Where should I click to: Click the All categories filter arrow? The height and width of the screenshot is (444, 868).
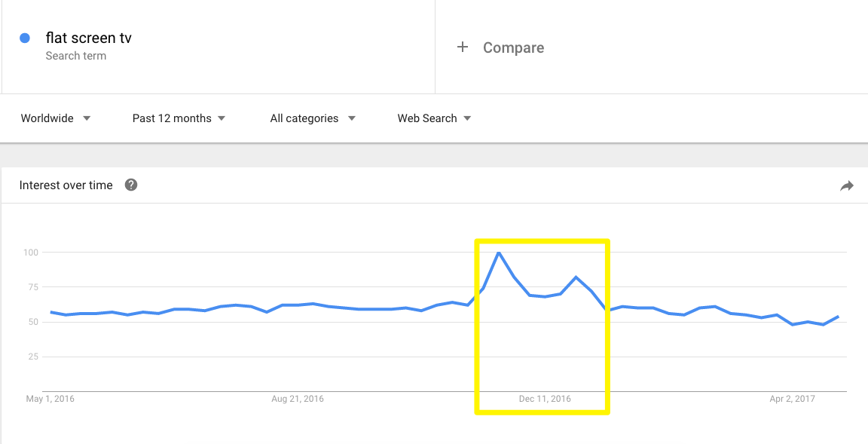(x=352, y=118)
